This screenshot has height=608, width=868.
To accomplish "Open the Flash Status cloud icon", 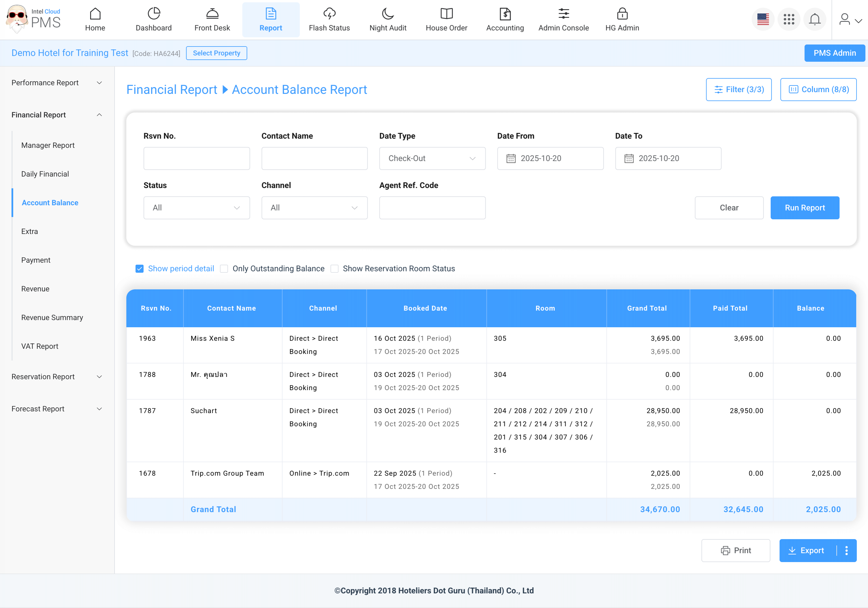I will point(329,14).
